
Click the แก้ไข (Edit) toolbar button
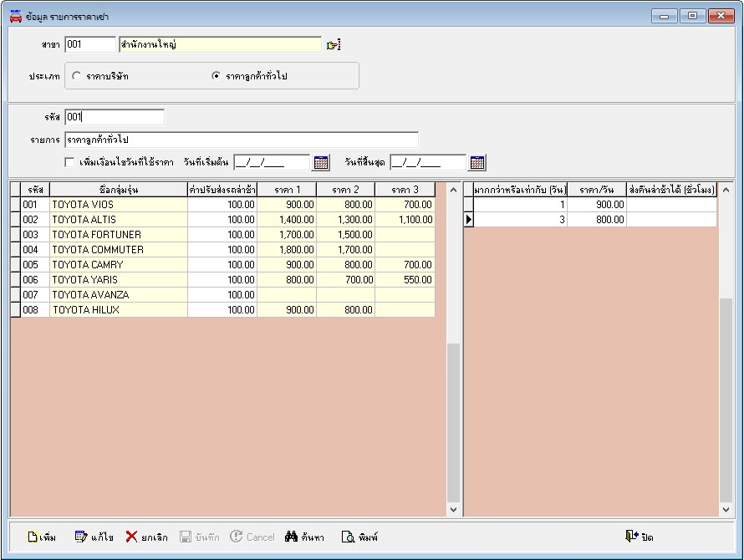pos(94,537)
